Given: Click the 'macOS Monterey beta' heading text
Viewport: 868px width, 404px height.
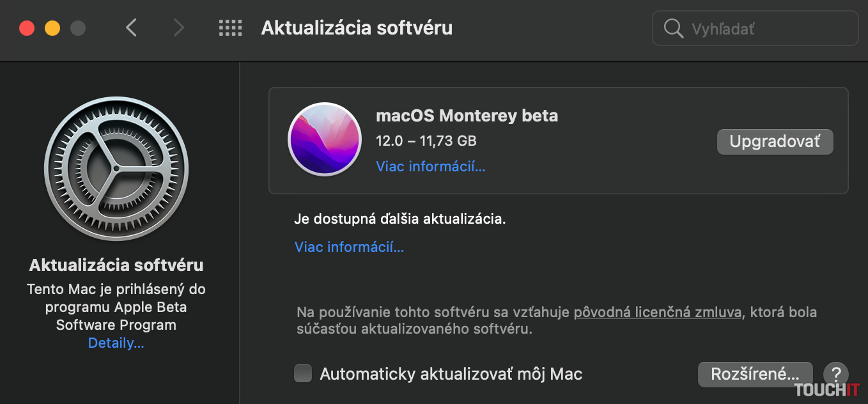Looking at the screenshot, I should (x=467, y=116).
